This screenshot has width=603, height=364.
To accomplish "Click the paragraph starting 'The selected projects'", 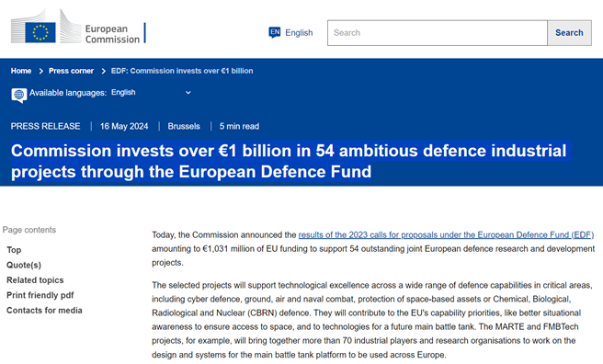I will pos(373,320).
